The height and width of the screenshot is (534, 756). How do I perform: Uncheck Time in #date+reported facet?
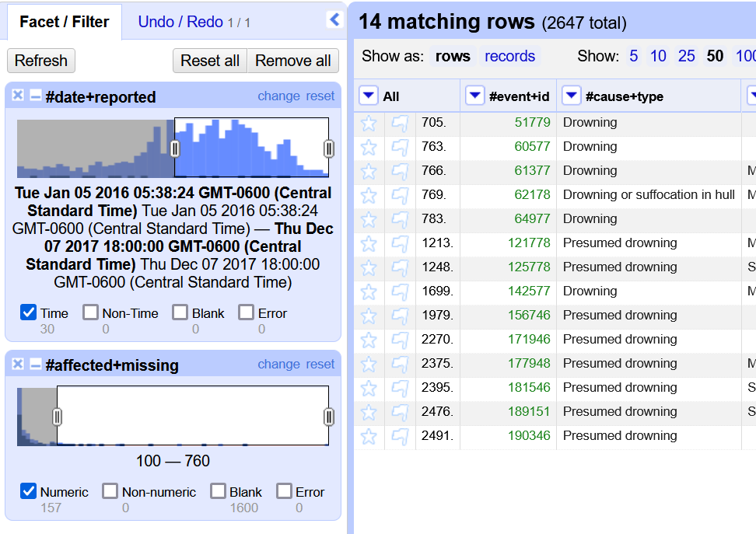click(29, 312)
